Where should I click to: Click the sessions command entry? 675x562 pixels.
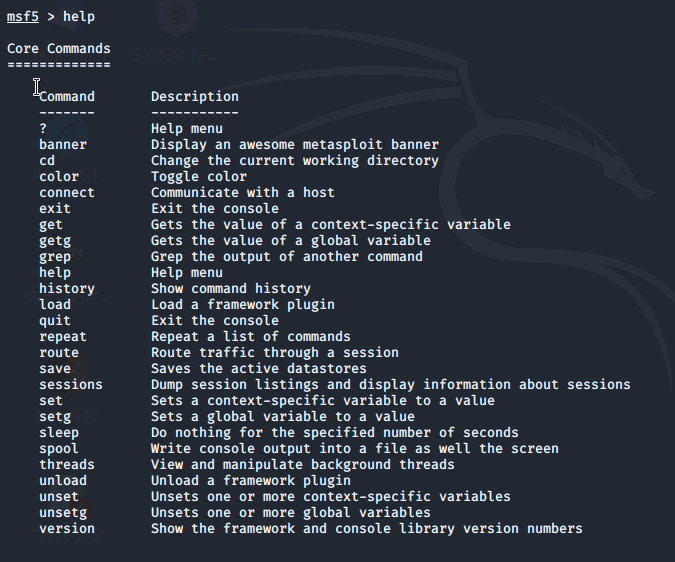click(x=71, y=385)
